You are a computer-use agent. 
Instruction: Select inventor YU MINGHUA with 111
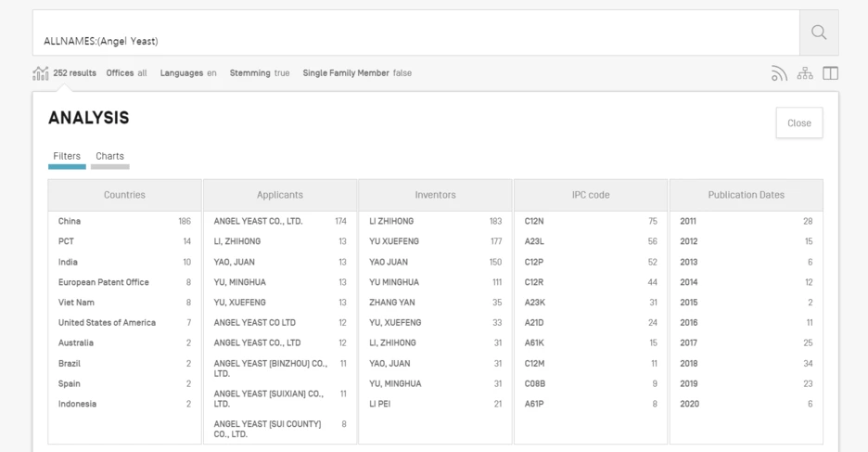436,282
